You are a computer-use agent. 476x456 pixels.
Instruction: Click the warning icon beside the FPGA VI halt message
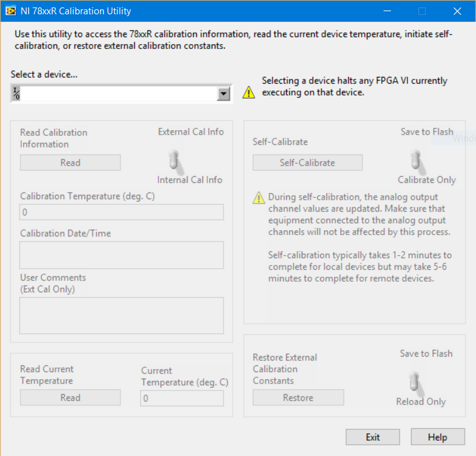point(249,92)
